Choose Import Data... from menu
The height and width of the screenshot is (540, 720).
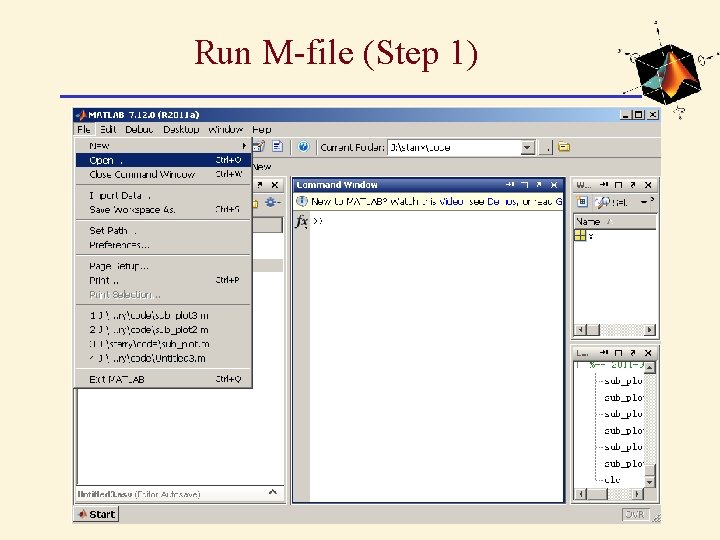tap(163, 196)
